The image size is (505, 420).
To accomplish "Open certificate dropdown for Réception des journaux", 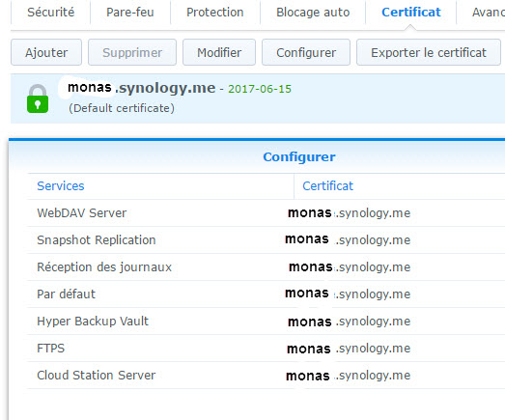I will click(350, 267).
